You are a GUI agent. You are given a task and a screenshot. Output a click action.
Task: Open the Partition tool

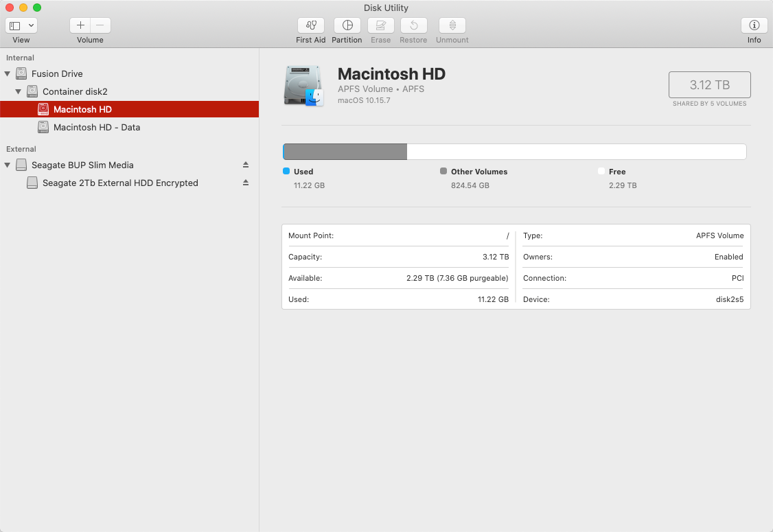(x=347, y=25)
